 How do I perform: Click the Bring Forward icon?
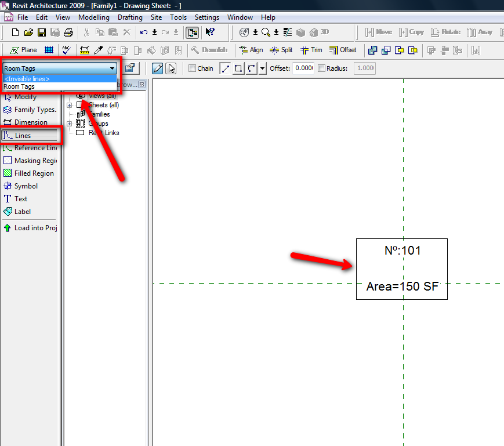[386, 50]
